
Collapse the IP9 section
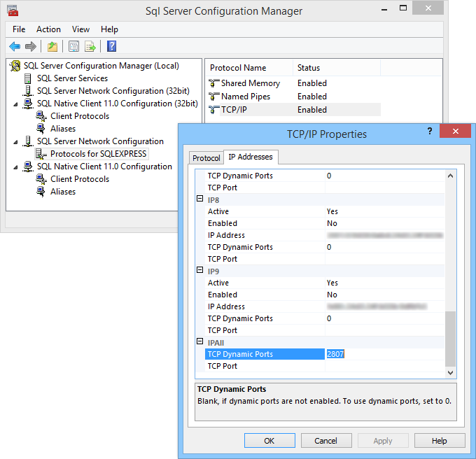click(199, 270)
